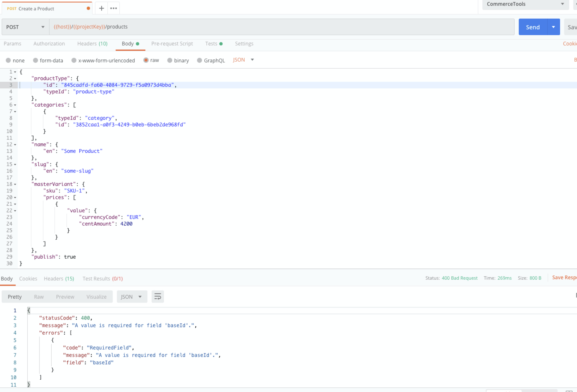
Task: Switch body type to form-data
Action: tap(48, 60)
